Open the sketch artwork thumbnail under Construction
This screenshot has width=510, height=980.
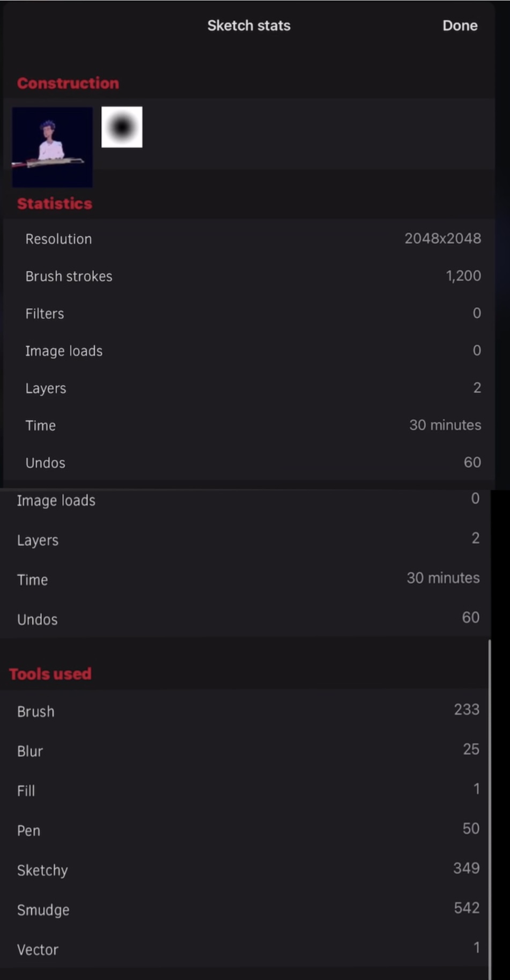tap(52, 147)
